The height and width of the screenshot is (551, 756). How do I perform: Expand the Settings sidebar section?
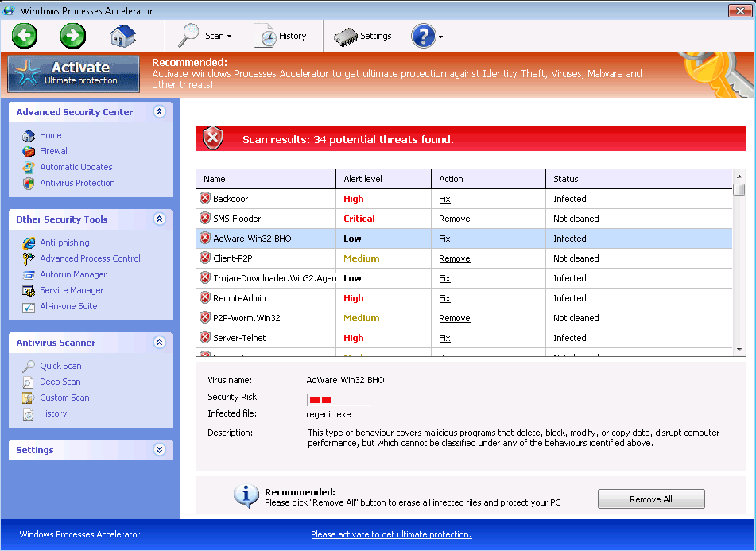pyautogui.click(x=159, y=450)
